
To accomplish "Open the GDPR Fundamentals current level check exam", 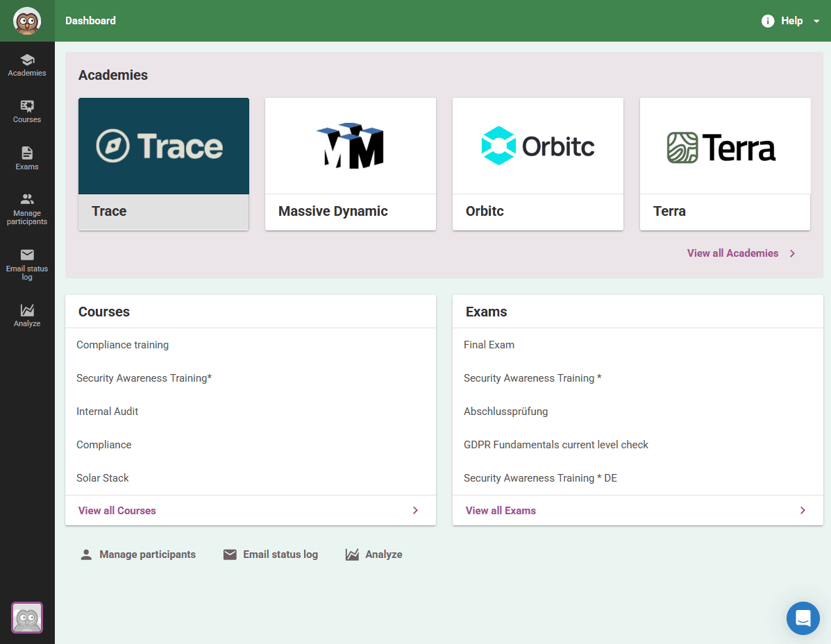I will [x=555, y=445].
